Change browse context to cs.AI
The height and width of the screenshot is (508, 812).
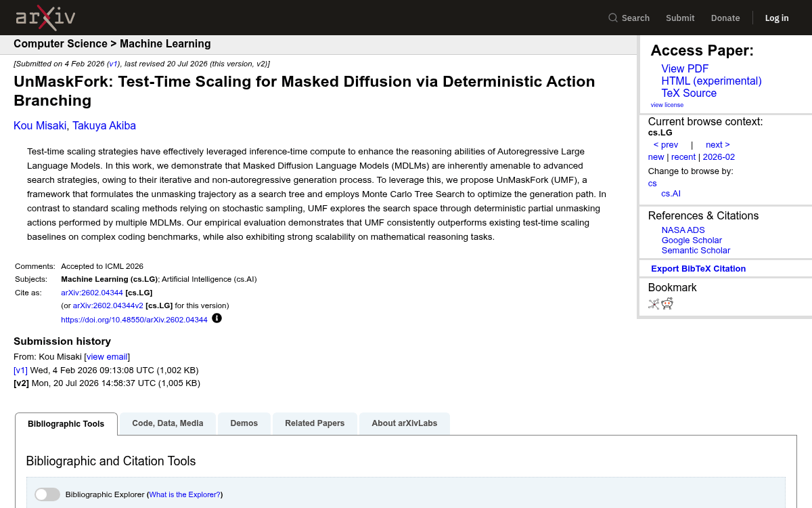(x=671, y=194)
